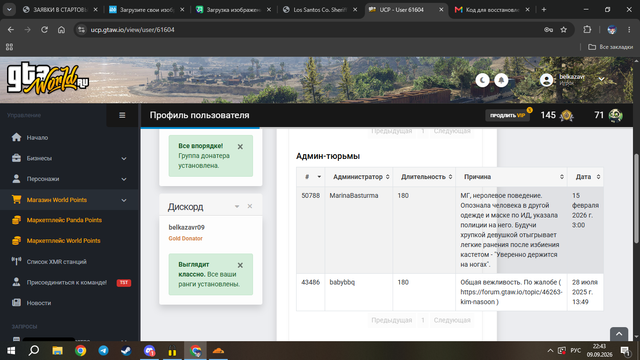Sort table by Причина column
Screen dimensions: 640x360
tap(511, 177)
